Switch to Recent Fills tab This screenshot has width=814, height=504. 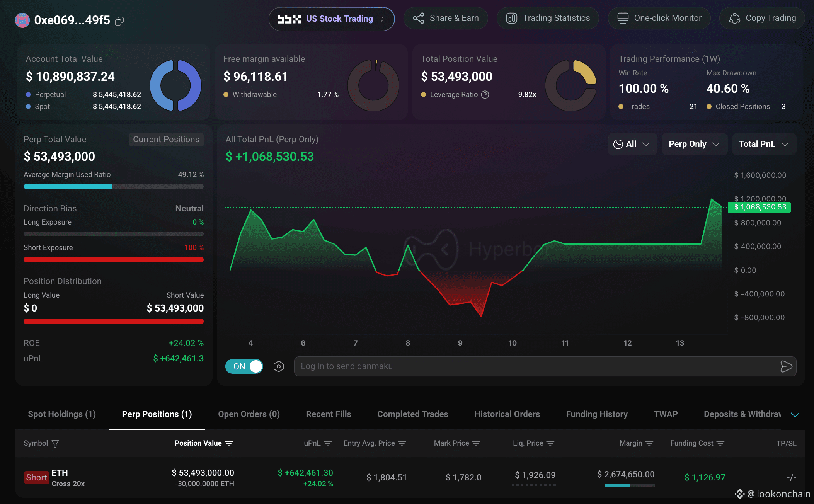[x=329, y=414]
